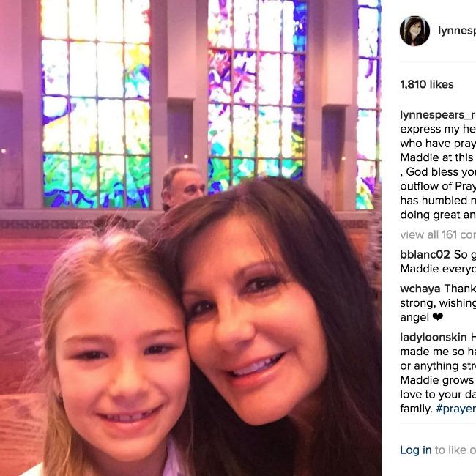
Task: Expand view all 161 comments
Action: tap(438, 234)
